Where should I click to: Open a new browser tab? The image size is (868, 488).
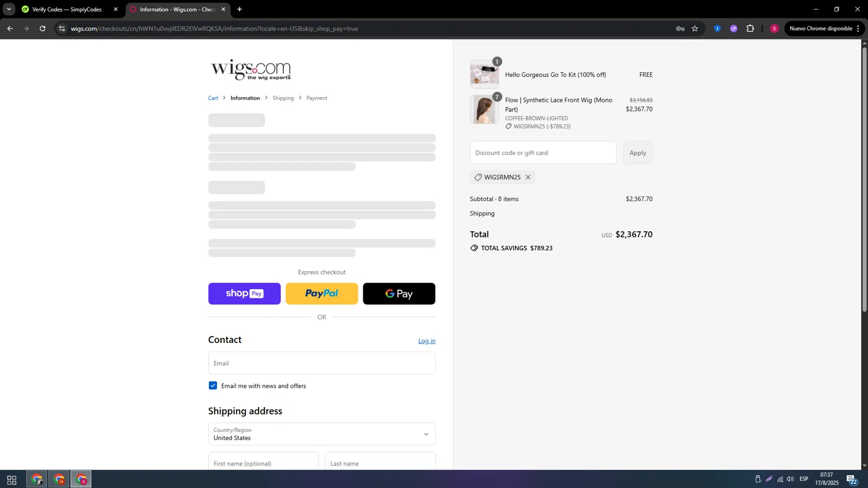(x=240, y=9)
